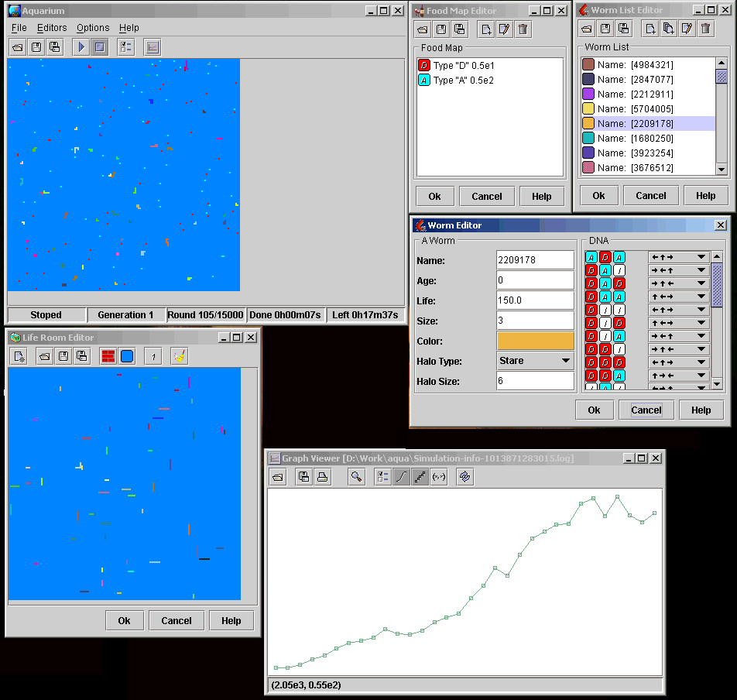Image resolution: width=737 pixels, height=700 pixels.
Task: Click the save icon in Aquarium toolbar
Action: [x=36, y=47]
